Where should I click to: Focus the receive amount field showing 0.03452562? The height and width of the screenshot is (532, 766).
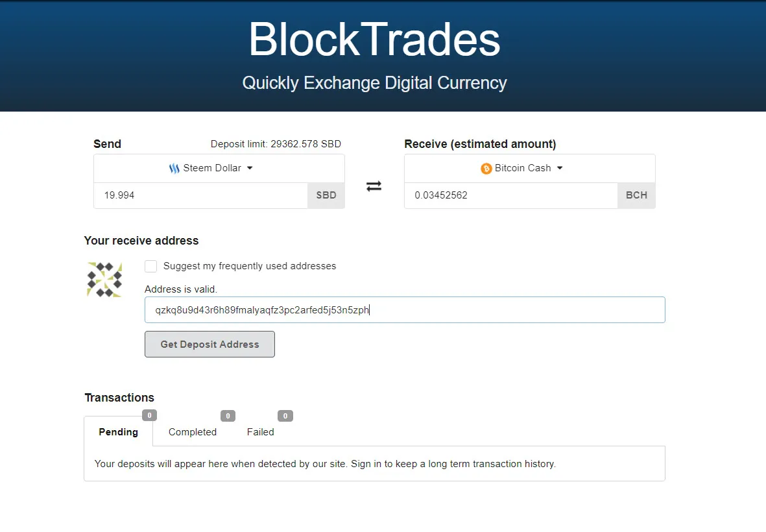(512, 195)
